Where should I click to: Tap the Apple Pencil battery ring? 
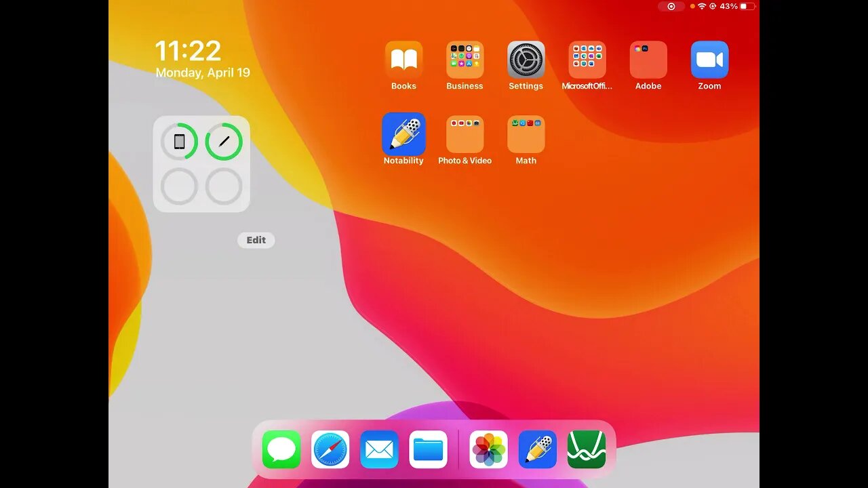click(x=224, y=142)
